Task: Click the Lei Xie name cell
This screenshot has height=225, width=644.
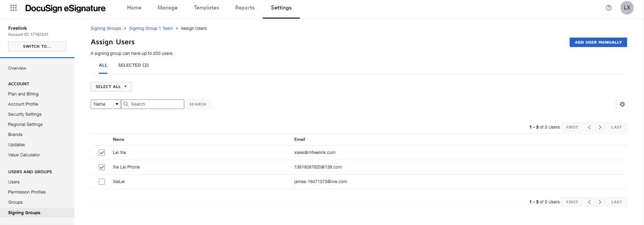Action: (119, 153)
